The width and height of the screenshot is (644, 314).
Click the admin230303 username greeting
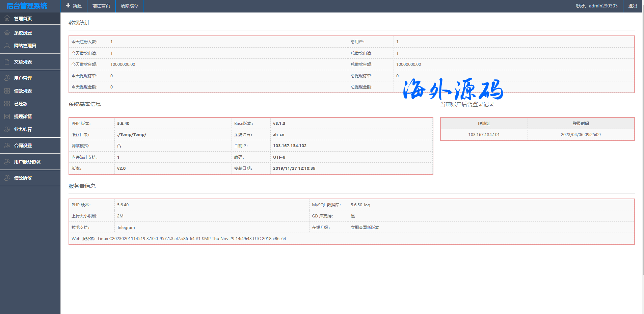click(x=596, y=6)
